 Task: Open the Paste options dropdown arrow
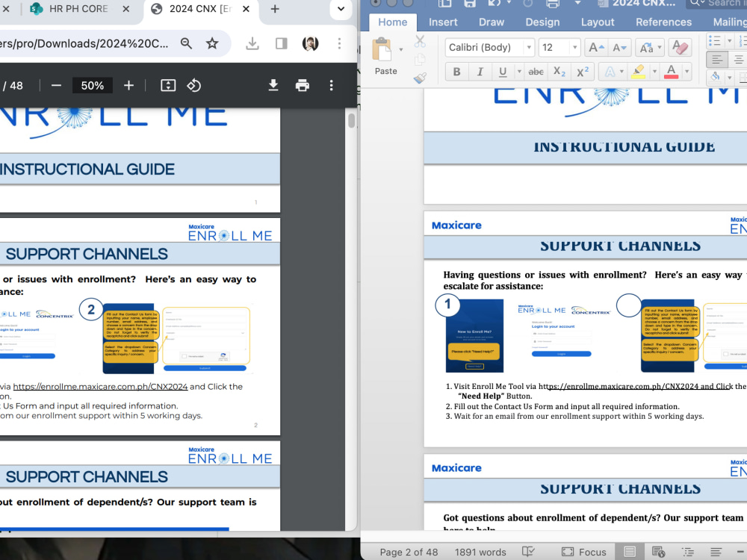pyautogui.click(x=401, y=49)
